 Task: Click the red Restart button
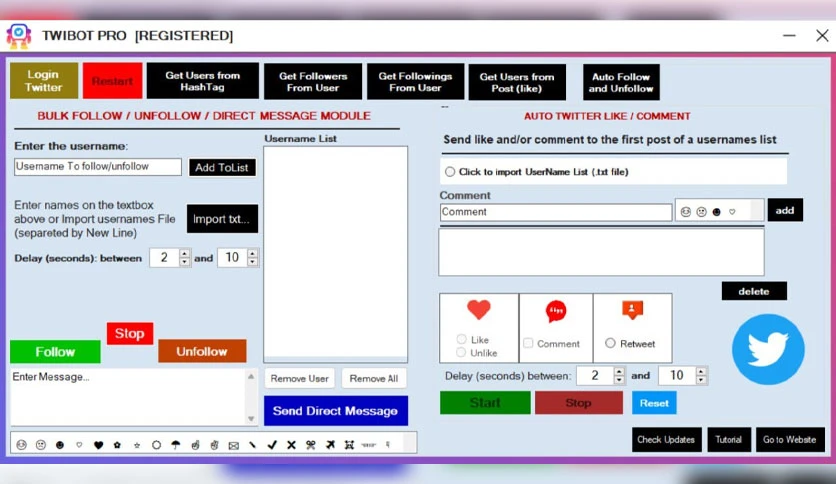(x=112, y=80)
